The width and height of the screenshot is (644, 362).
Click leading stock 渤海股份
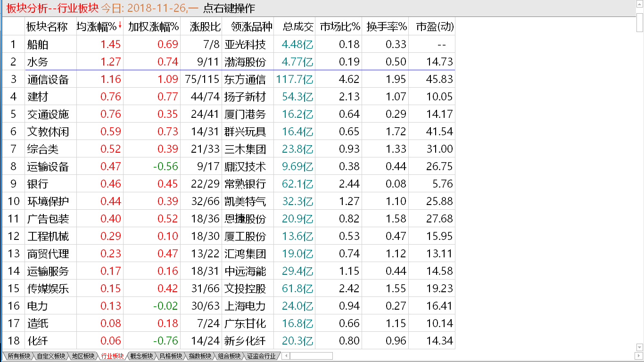click(x=245, y=62)
